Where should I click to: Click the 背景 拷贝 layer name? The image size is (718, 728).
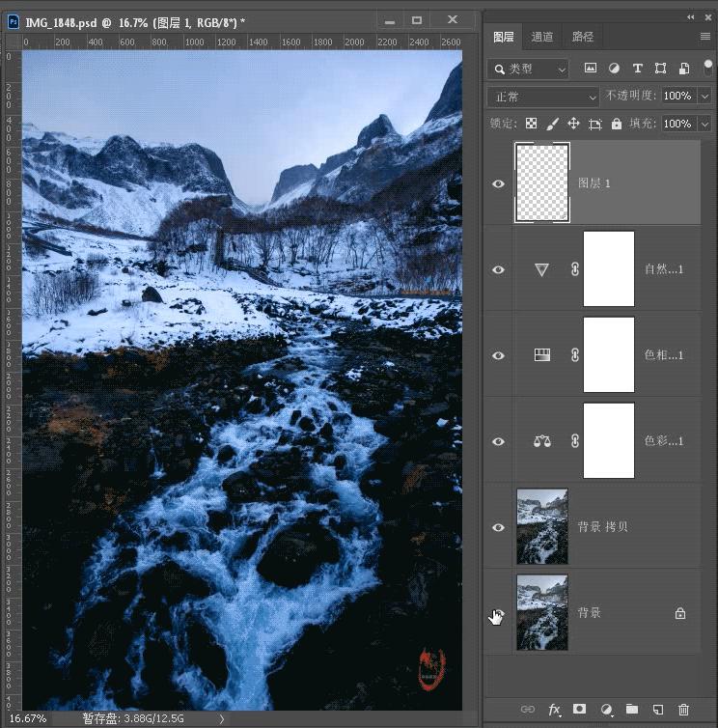(602, 526)
